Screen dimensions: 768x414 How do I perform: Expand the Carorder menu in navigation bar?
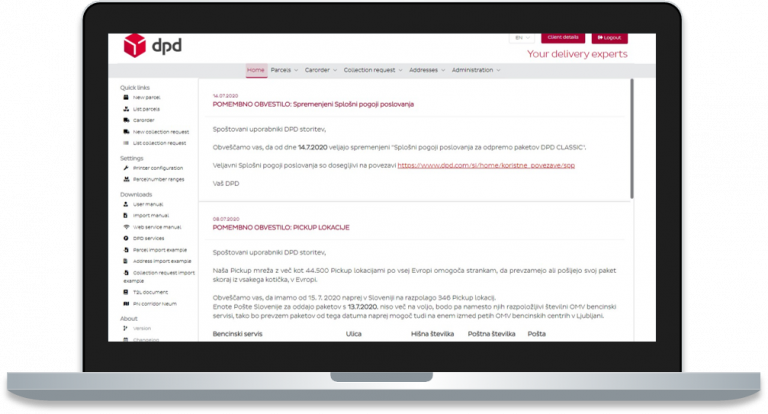tap(321, 70)
